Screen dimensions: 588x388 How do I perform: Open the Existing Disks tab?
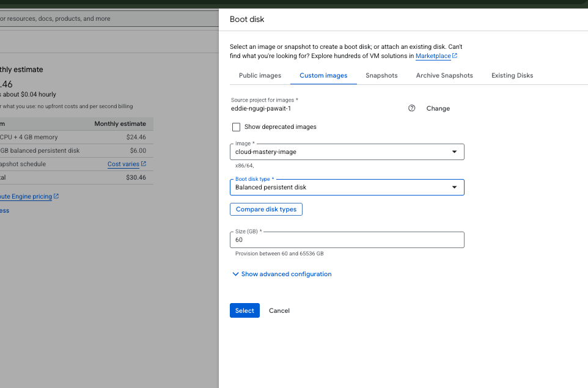pos(512,75)
